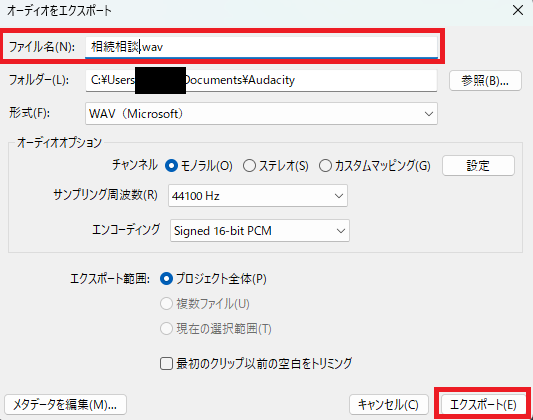Click the sampling rate dropdown arrow
Screen dimensions: 533x420
[339, 196]
